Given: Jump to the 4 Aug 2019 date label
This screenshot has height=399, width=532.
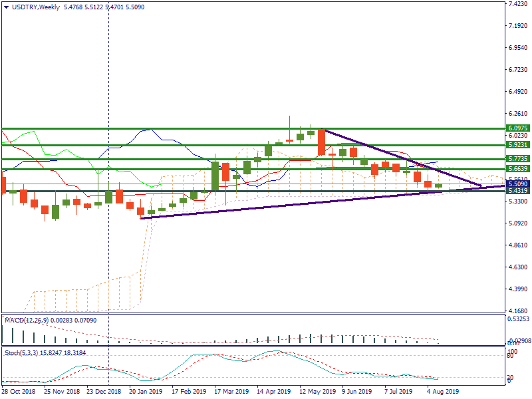Looking at the screenshot, I should [x=442, y=392].
